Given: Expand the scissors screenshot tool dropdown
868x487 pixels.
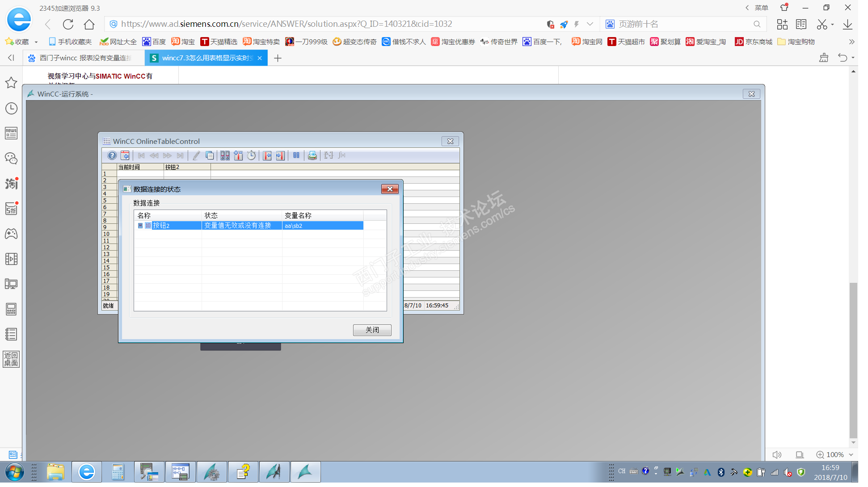Looking at the screenshot, I should coord(832,25).
